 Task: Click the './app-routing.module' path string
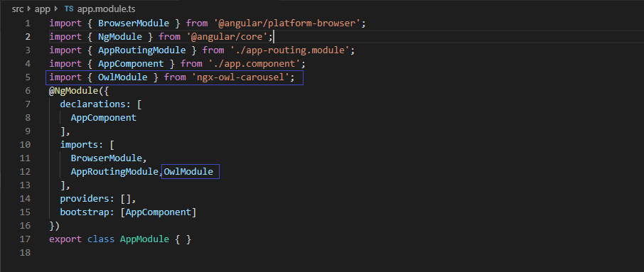coord(287,50)
